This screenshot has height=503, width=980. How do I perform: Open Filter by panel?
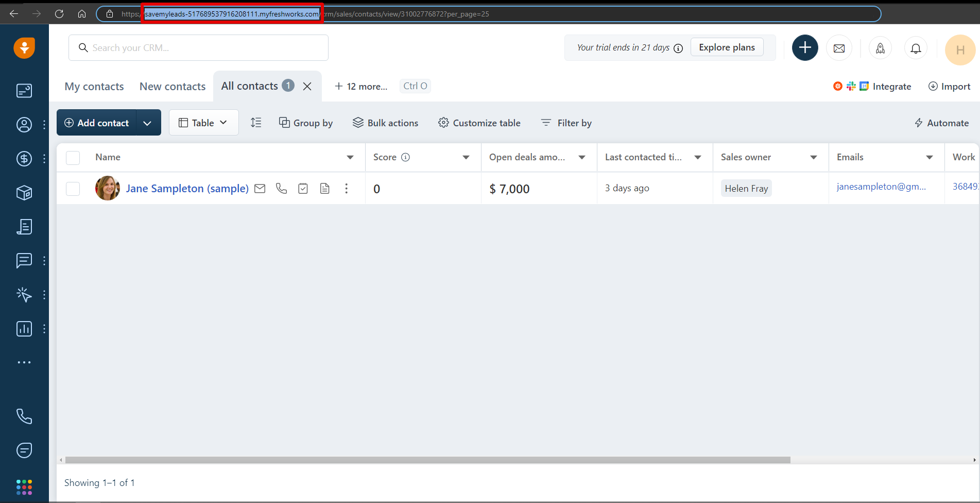click(566, 123)
